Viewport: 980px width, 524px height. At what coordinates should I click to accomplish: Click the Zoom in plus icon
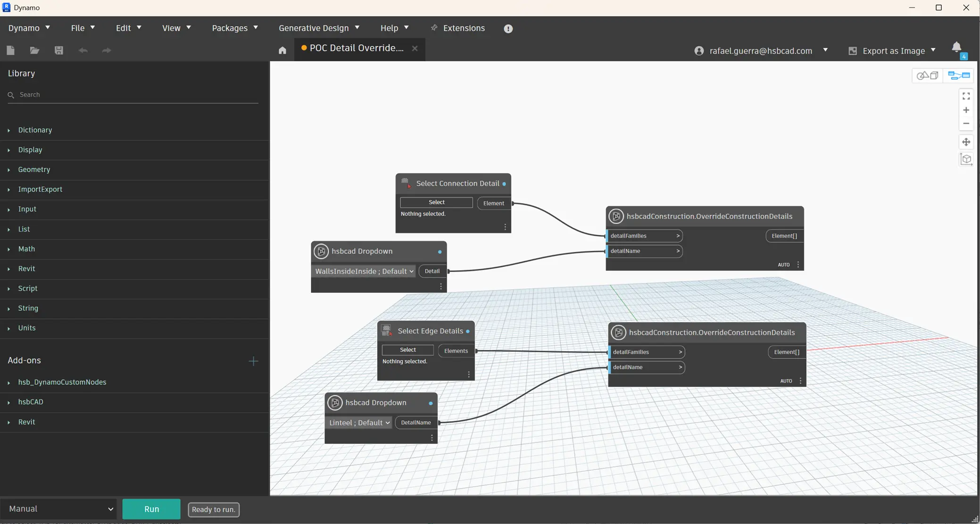(x=966, y=110)
